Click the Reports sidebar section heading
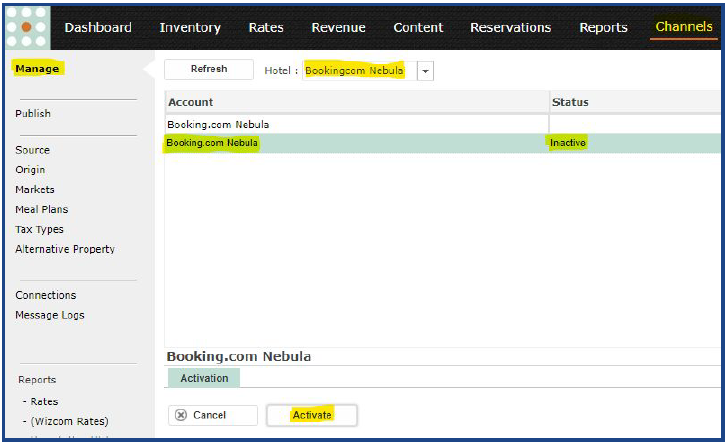The height and width of the screenshot is (444, 727). 37,380
